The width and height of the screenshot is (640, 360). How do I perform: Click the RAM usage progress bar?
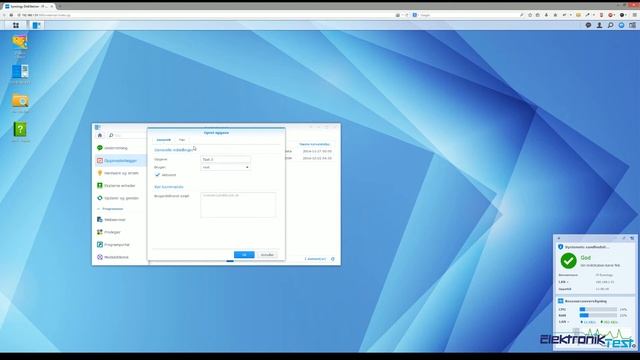point(598,316)
